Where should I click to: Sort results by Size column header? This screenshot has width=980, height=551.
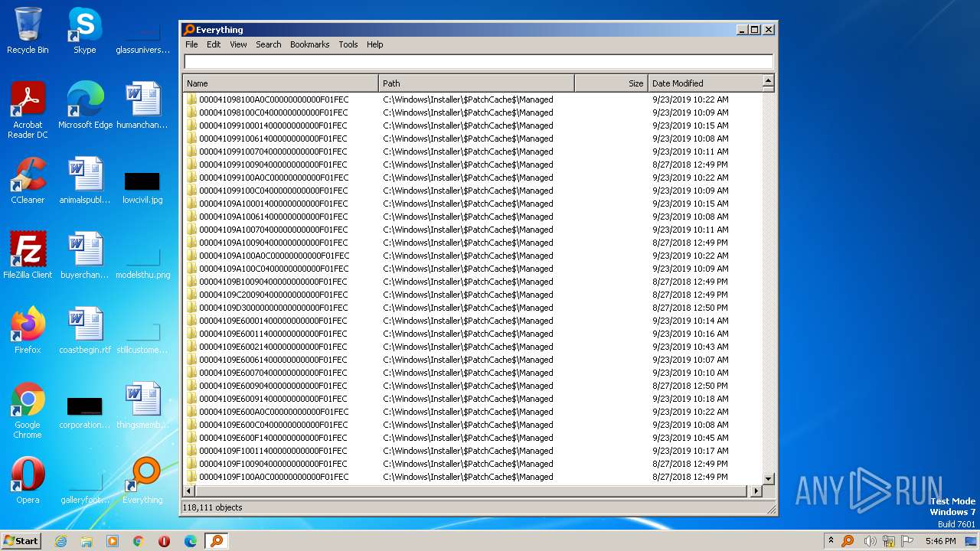[611, 83]
